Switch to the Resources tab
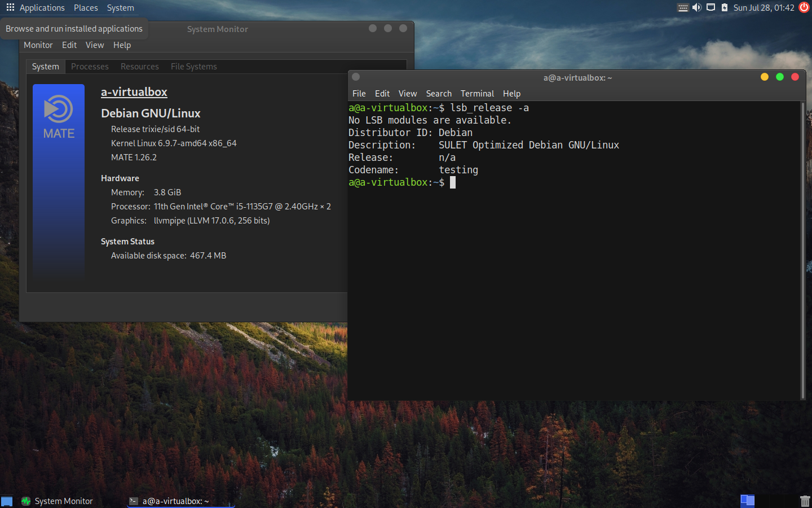 point(140,67)
